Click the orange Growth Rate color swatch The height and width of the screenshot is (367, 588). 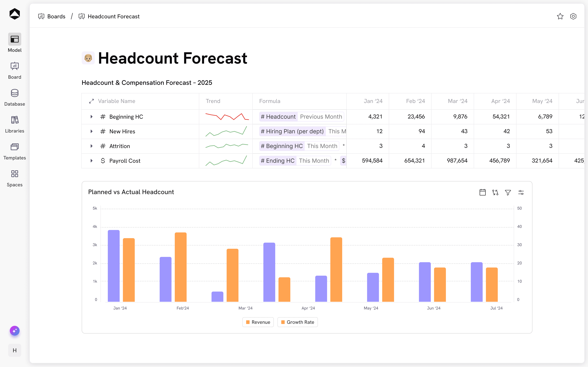pyautogui.click(x=283, y=322)
